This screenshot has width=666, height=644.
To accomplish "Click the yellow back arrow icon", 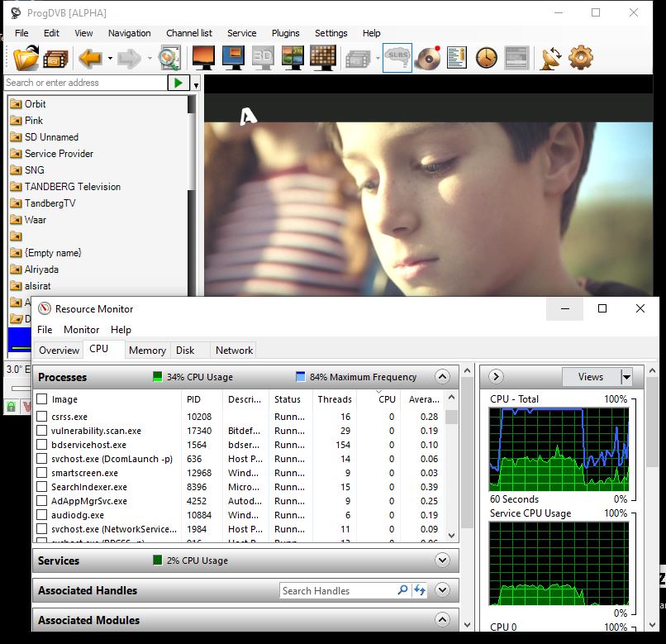I will 89,58.
